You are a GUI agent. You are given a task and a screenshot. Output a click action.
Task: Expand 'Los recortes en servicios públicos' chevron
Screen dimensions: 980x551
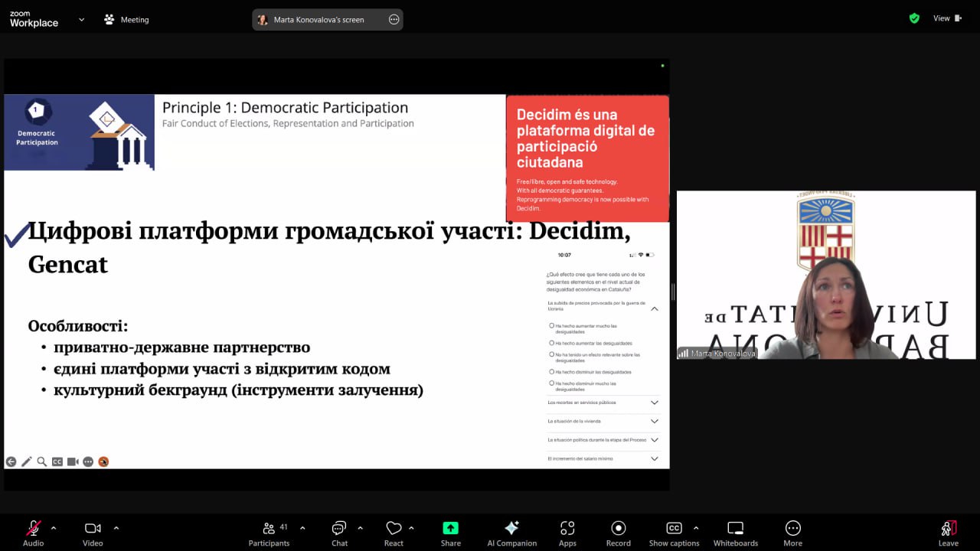tap(655, 403)
